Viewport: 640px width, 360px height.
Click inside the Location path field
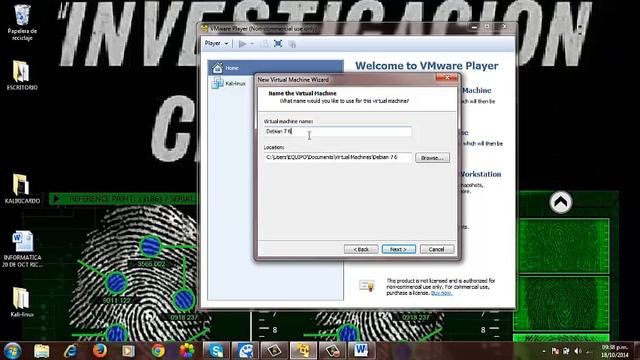(338, 157)
